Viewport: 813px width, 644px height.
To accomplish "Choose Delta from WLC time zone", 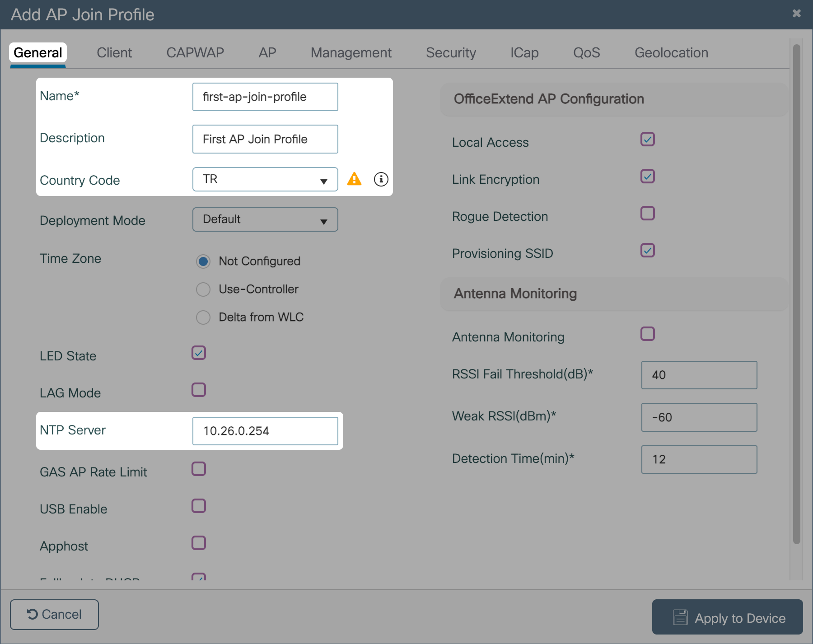I will coord(203,317).
